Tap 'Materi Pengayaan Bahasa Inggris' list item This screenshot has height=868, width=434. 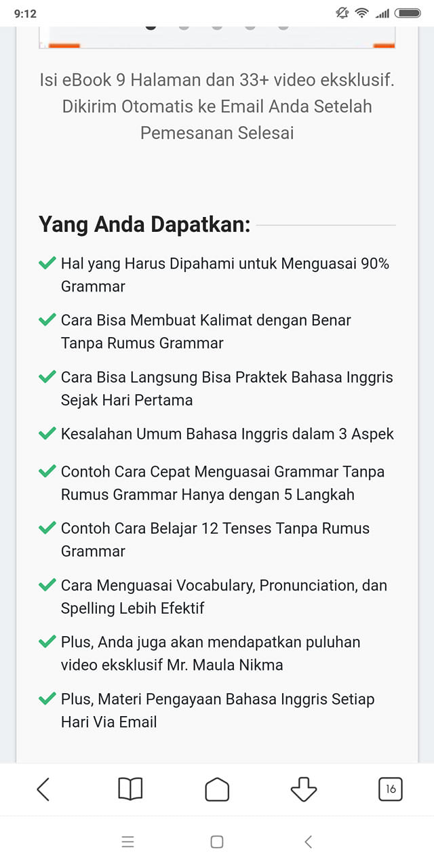218,710
